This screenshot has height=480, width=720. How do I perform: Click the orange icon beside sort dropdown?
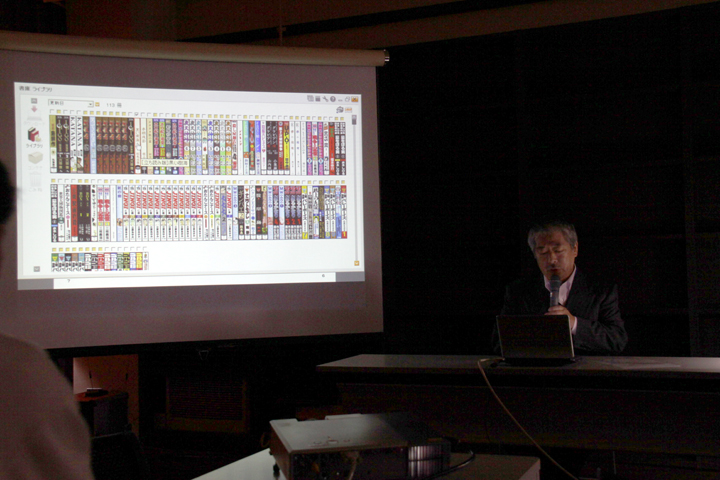tap(99, 104)
